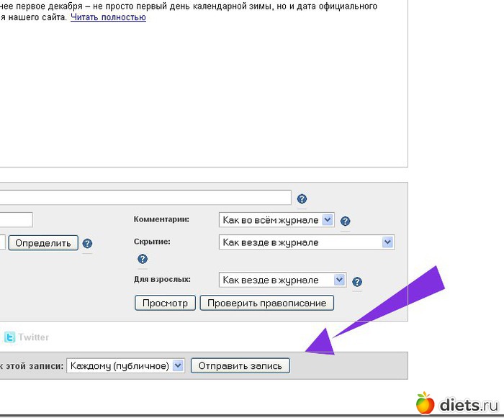Click help icon beside the long text field
Viewport: 504px width, 420px height.
(x=302, y=199)
